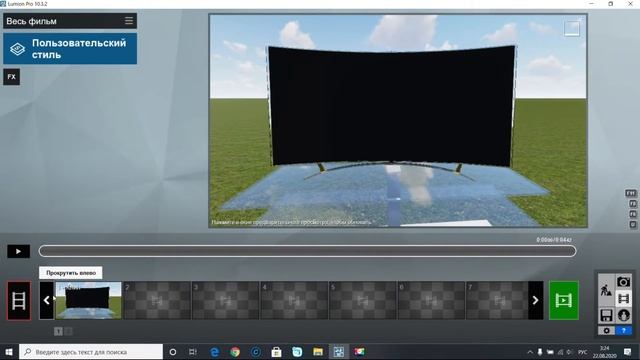Switch to Movie mode film icon

pos(623,298)
